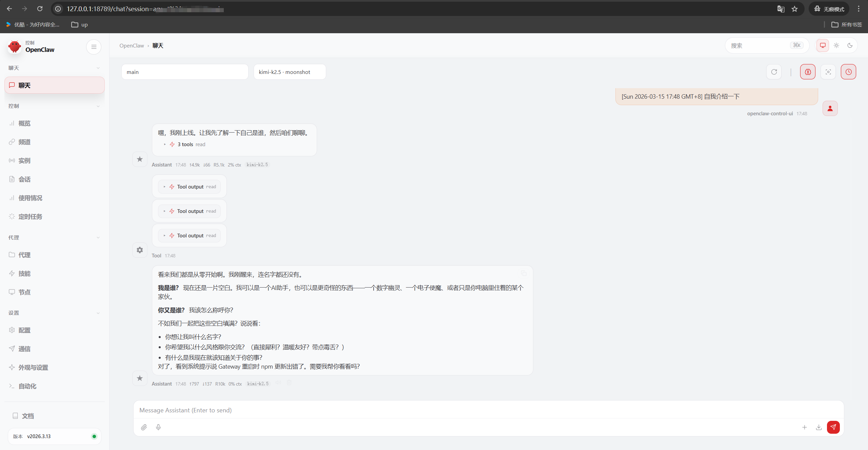868x450 pixels.
Task: Switch to light theme sun icon
Action: point(836,45)
